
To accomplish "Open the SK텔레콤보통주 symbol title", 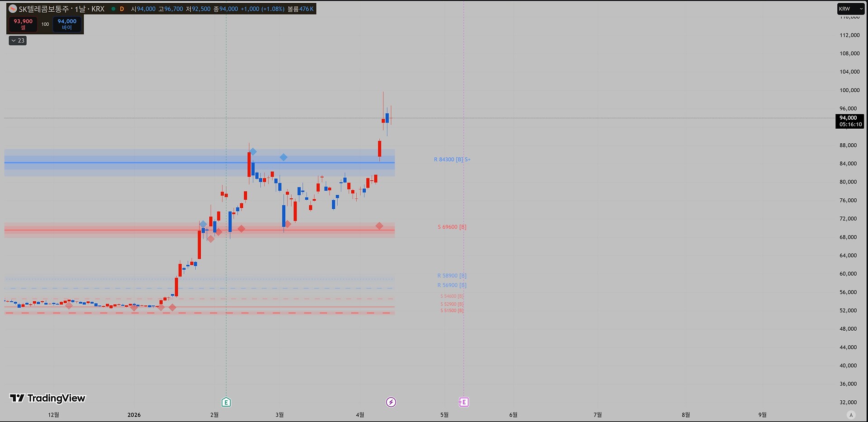I will [61, 9].
